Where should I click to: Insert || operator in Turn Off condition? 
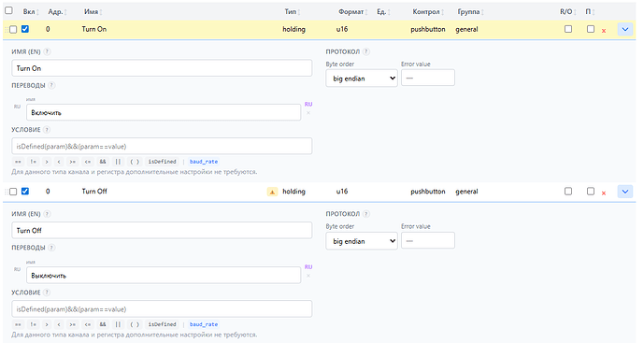118,324
